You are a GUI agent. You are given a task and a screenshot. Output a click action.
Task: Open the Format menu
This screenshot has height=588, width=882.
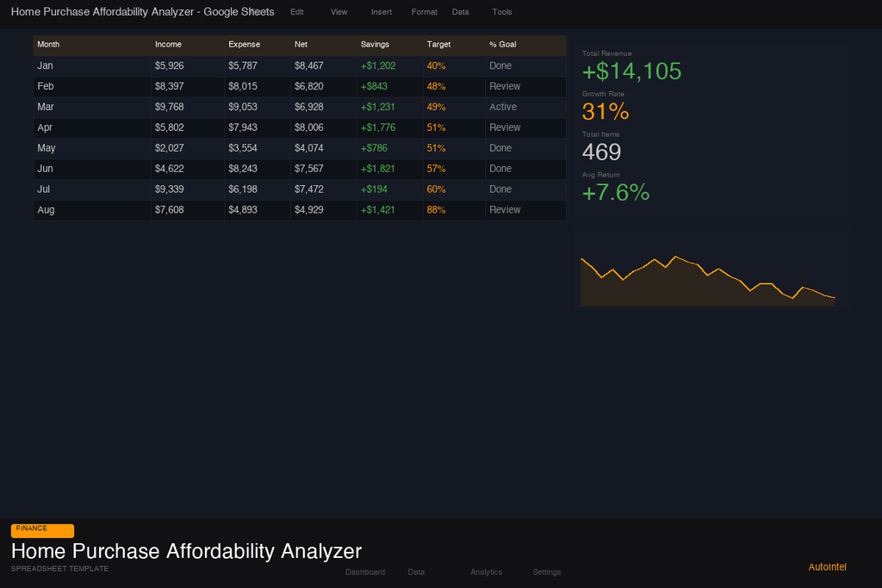424,12
